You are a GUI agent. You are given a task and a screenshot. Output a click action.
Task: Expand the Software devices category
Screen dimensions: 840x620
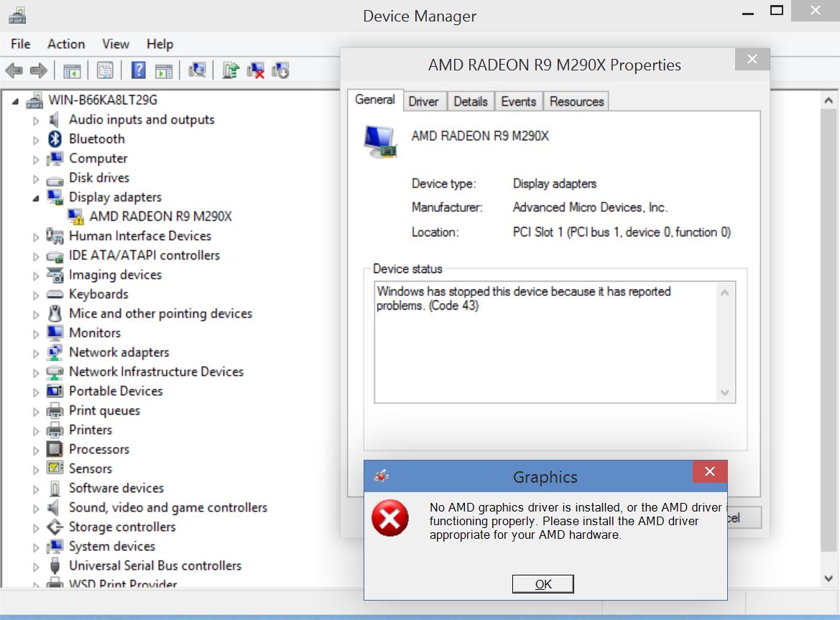pyautogui.click(x=36, y=489)
